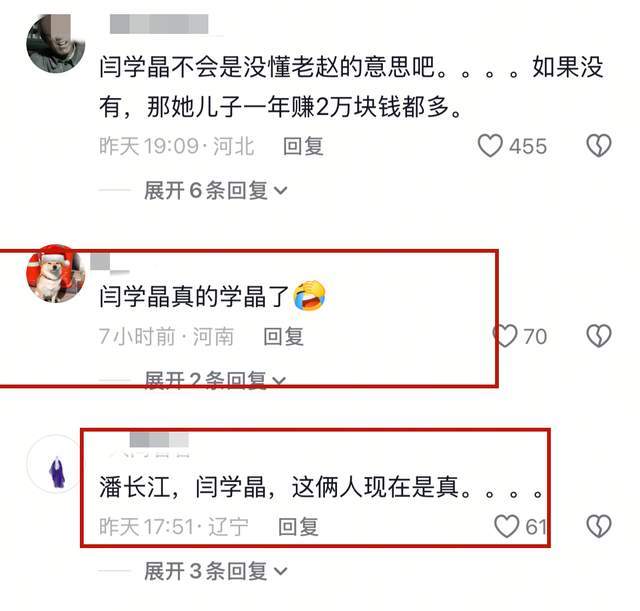Expand 展开6条回复 replies
Viewport: 640px width, 611px height.
216,191
